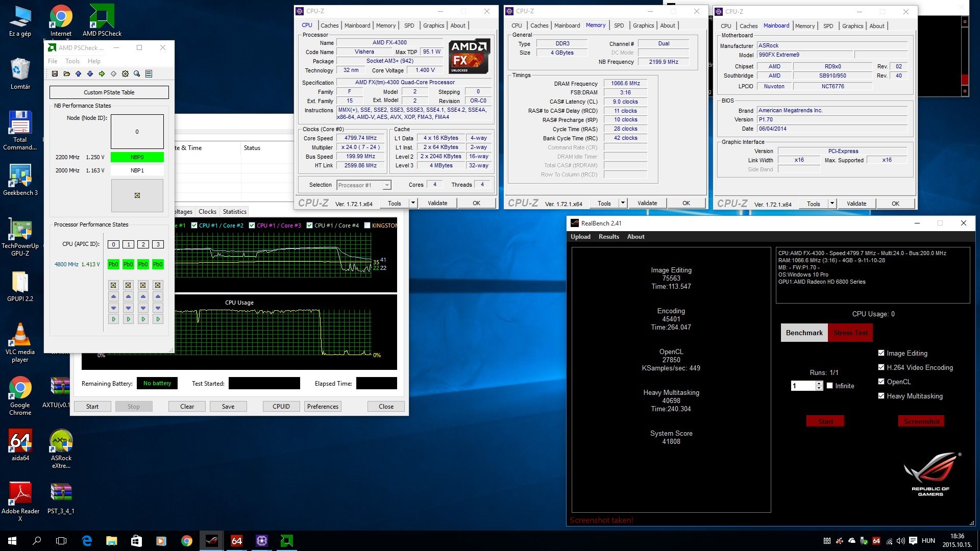980x551 pixels.
Task: Open the SPD tab in Memory CPU-Z window
Action: (619, 26)
